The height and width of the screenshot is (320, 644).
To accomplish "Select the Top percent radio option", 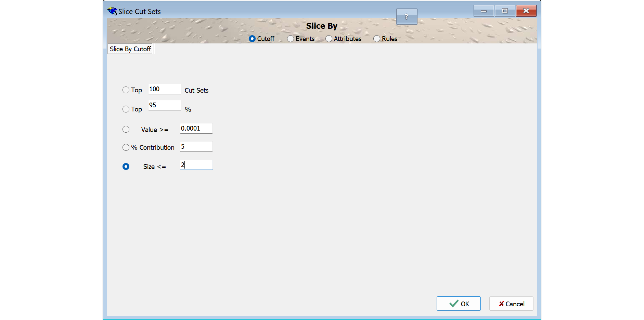I will pos(126,109).
